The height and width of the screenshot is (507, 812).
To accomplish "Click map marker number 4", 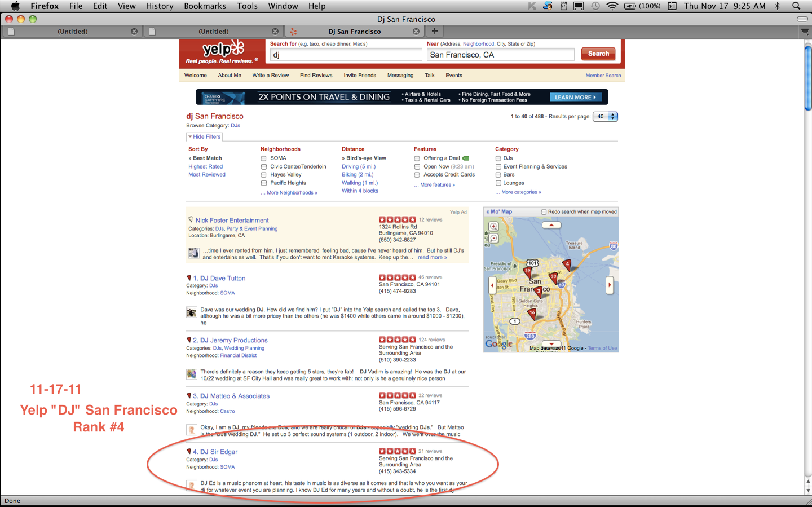I will (x=567, y=264).
